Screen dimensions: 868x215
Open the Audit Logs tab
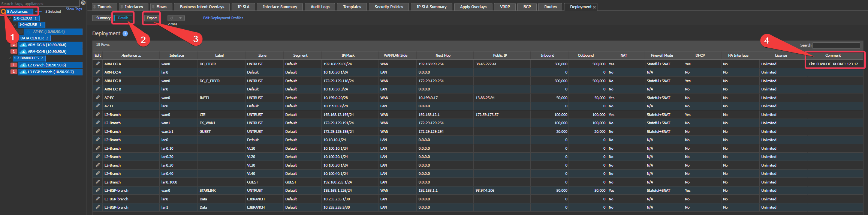(320, 7)
